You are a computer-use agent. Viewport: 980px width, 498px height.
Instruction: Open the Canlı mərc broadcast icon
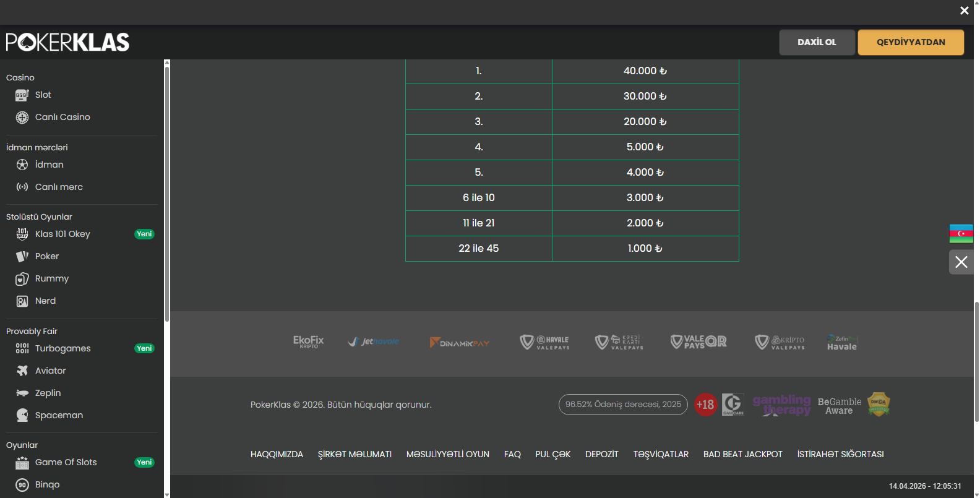point(22,187)
